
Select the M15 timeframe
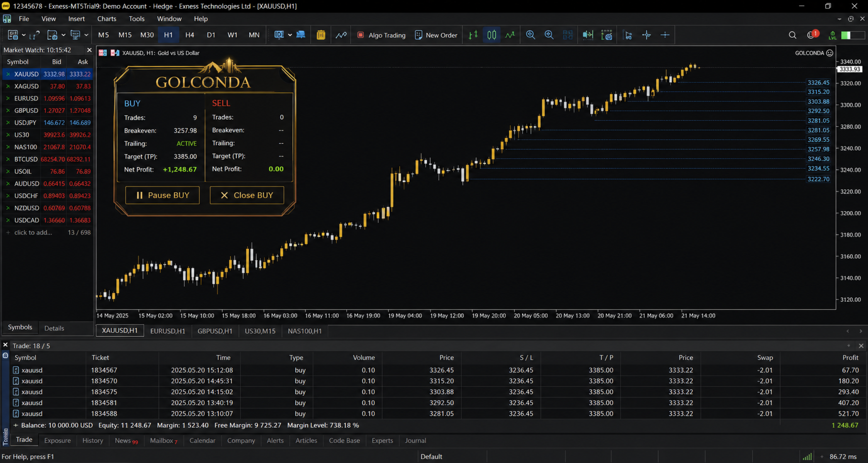click(125, 35)
